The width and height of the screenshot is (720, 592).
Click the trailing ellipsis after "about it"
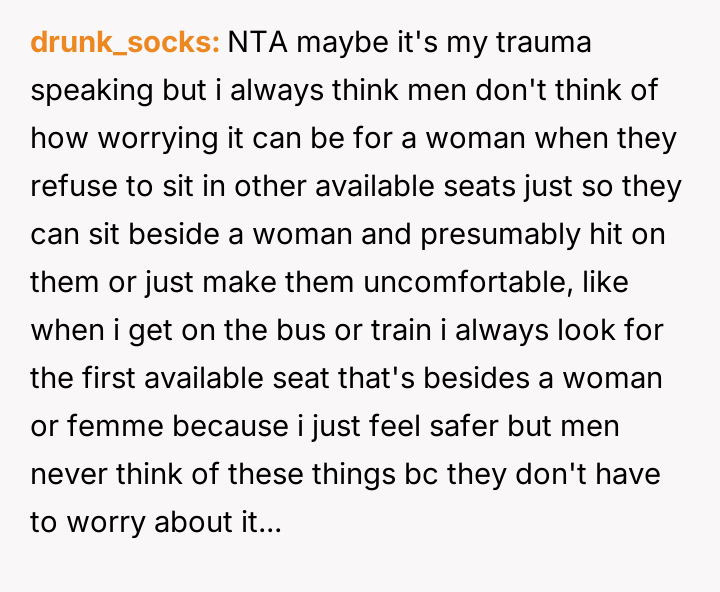tap(271, 523)
